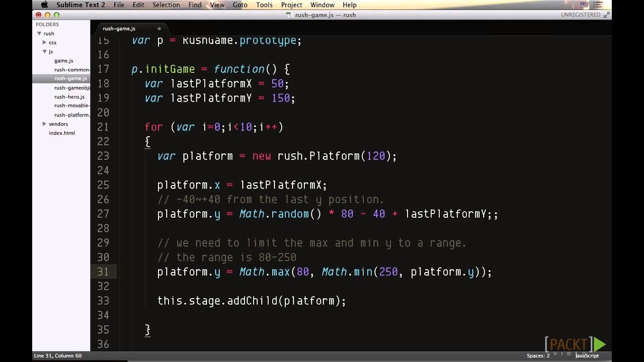Viewport: 644px width, 362px height.
Task: Click the 'for' keyword on line 21
Action: [x=154, y=127]
